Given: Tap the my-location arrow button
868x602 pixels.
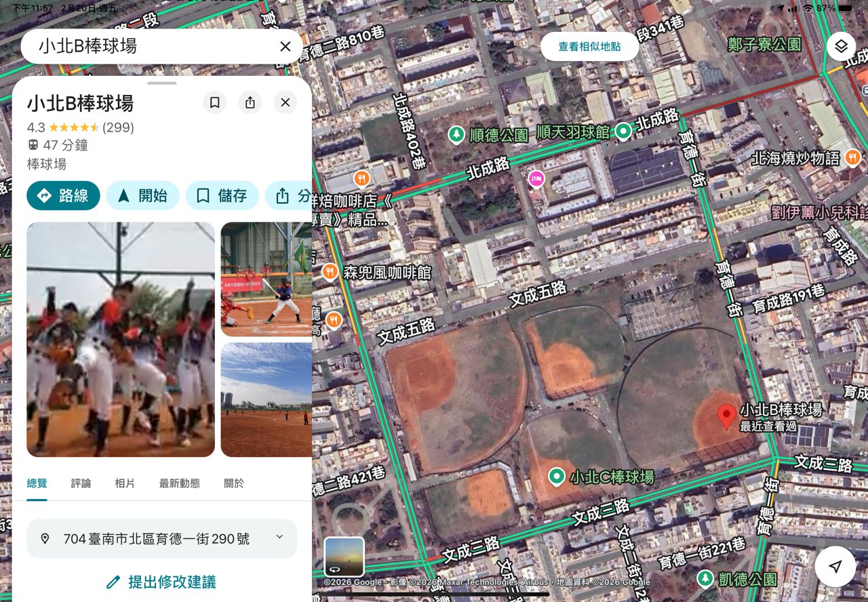Looking at the screenshot, I should click(x=835, y=566).
